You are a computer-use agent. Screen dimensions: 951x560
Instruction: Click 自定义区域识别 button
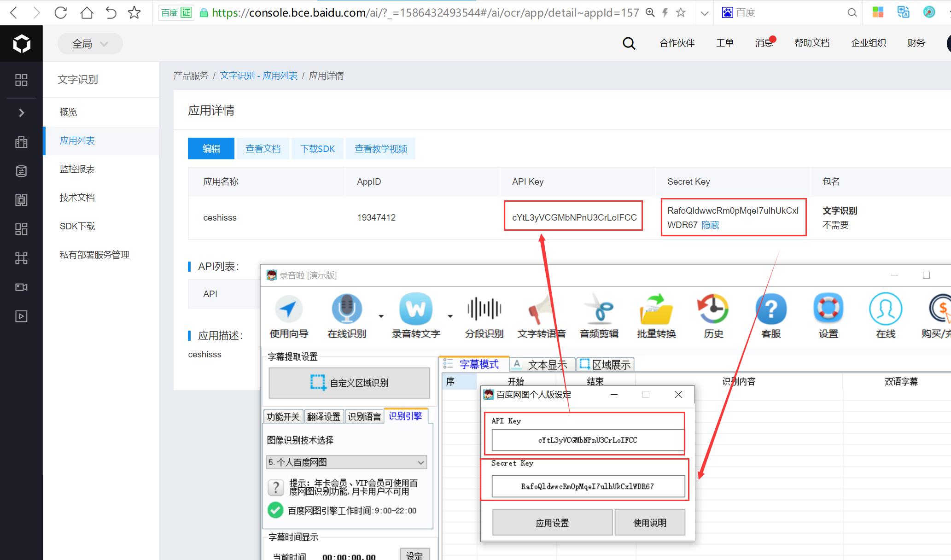[349, 383]
